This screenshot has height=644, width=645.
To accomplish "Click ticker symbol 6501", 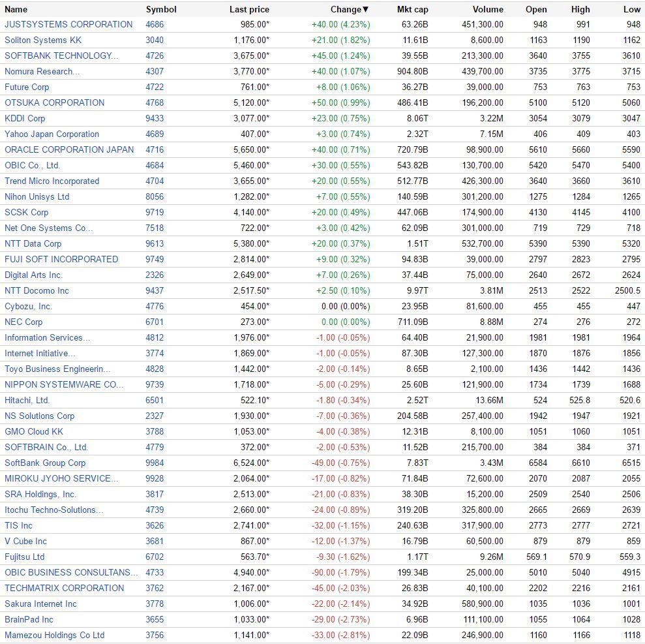I will tap(155, 400).
